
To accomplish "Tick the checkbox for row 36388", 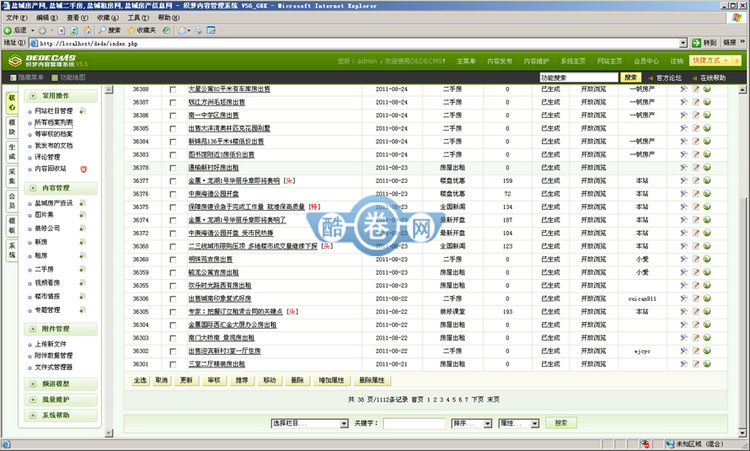I will point(173,89).
